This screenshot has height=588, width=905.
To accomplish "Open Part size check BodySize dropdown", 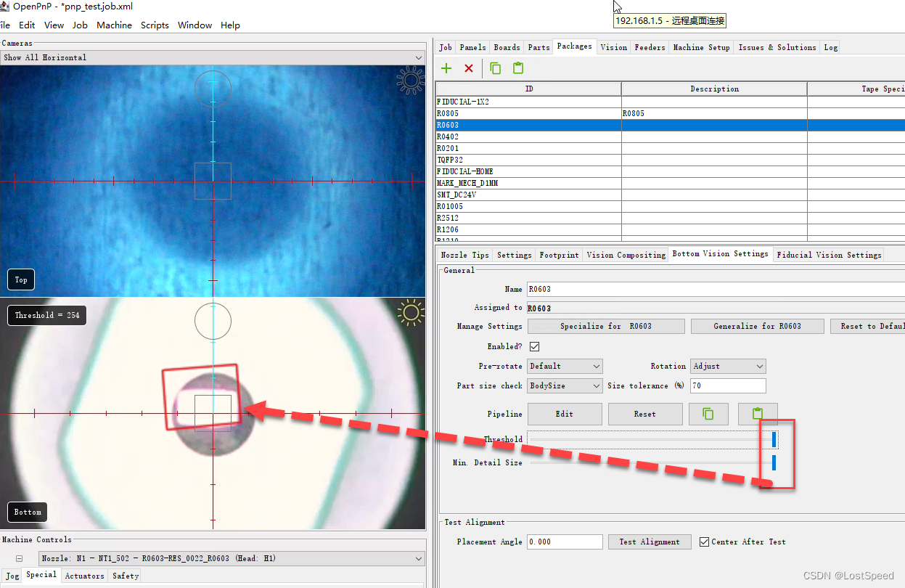I will tap(565, 385).
